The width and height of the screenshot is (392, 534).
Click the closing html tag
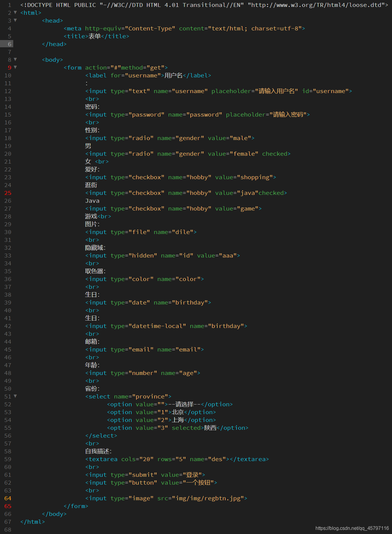point(33,522)
